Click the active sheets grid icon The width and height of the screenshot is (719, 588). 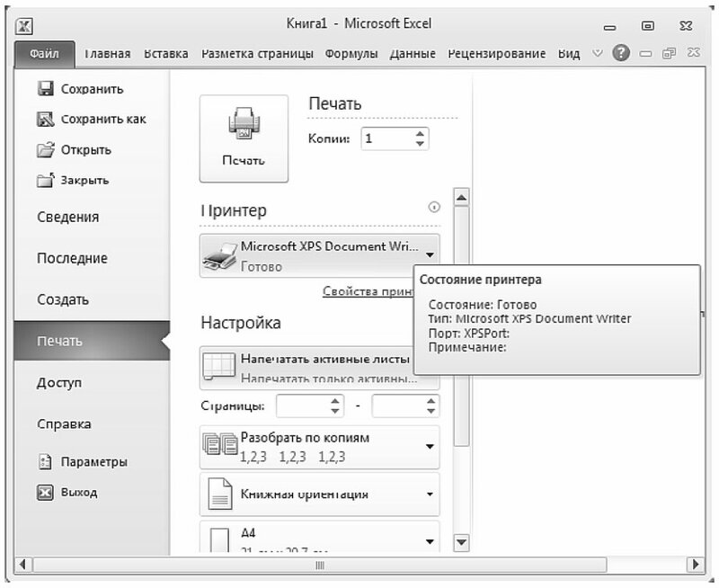pyautogui.click(x=219, y=366)
